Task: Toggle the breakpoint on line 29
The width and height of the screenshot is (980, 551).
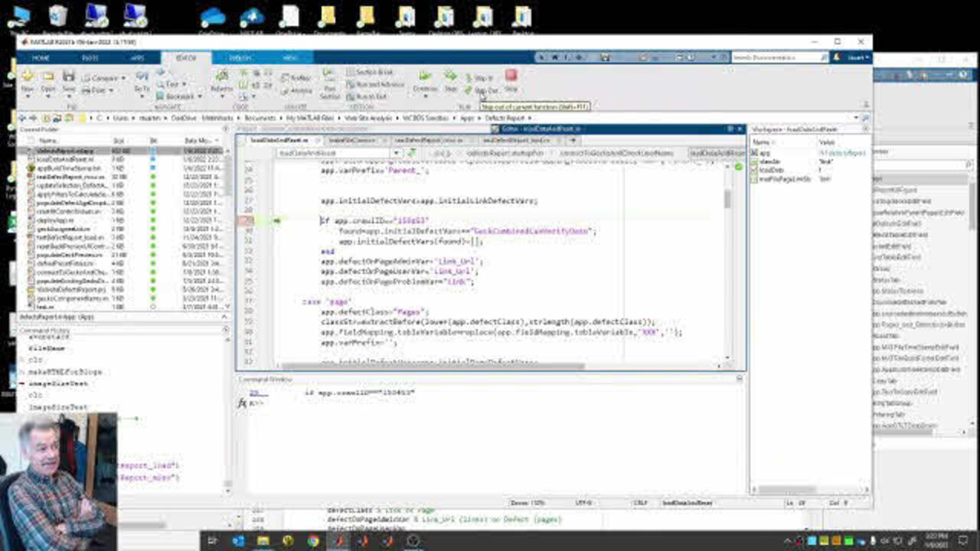Action: [x=247, y=220]
